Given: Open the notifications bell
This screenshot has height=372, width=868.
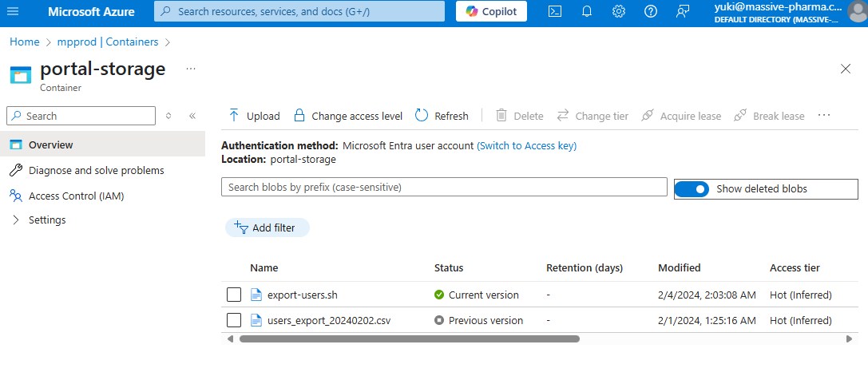Looking at the screenshot, I should click(587, 11).
